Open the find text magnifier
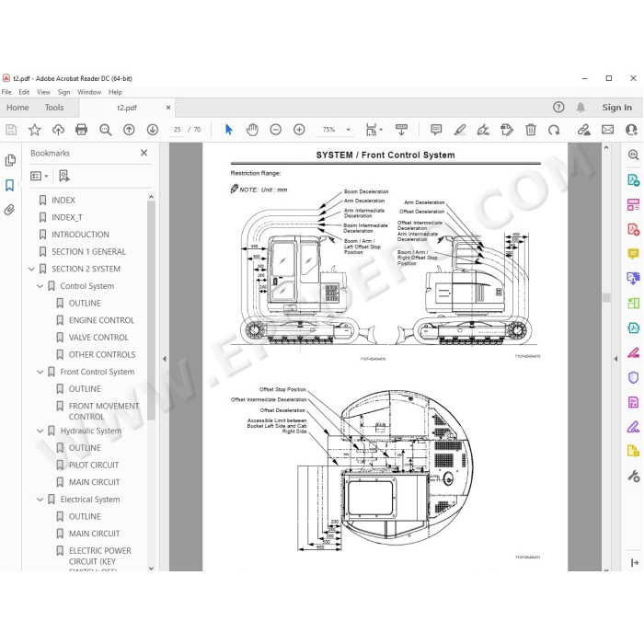Screen dimensions: 644x644 (x=106, y=130)
